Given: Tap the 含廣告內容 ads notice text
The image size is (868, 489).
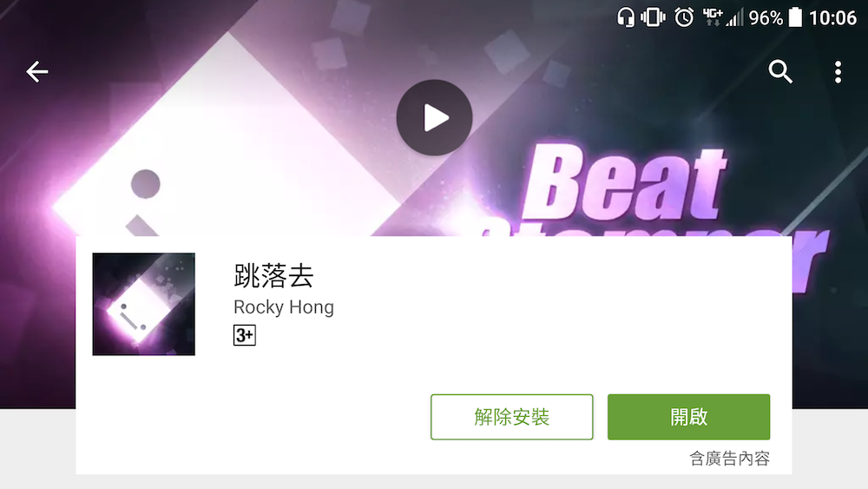Looking at the screenshot, I should pos(730,459).
